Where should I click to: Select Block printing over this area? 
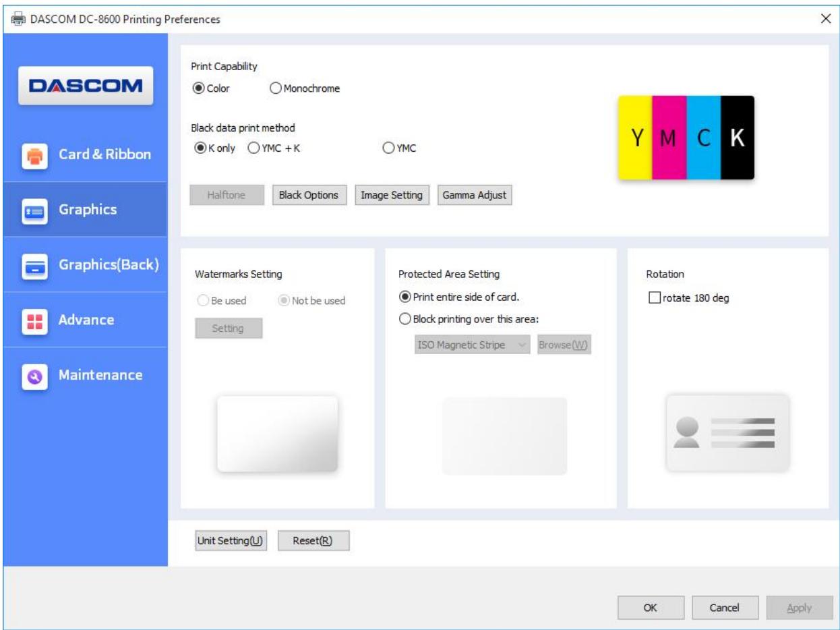[x=469, y=320]
